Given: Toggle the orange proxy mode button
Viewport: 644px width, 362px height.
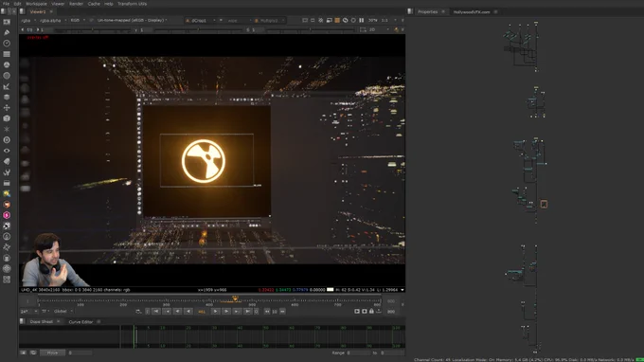Looking at the screenshot, I should (337, 20).
